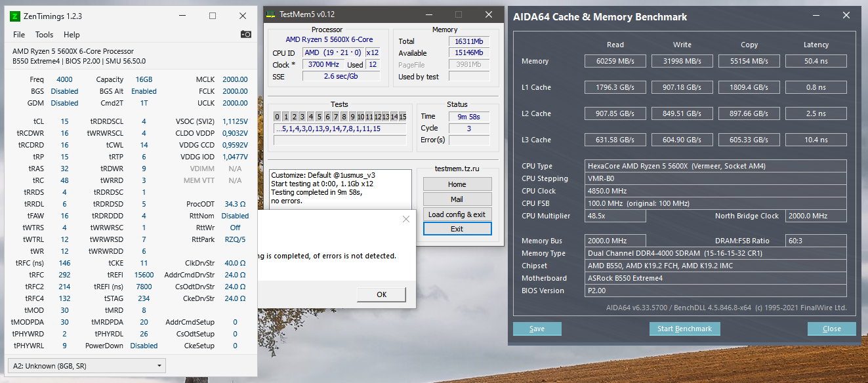Open the File menu in ZenTimings

coord(19,35)
